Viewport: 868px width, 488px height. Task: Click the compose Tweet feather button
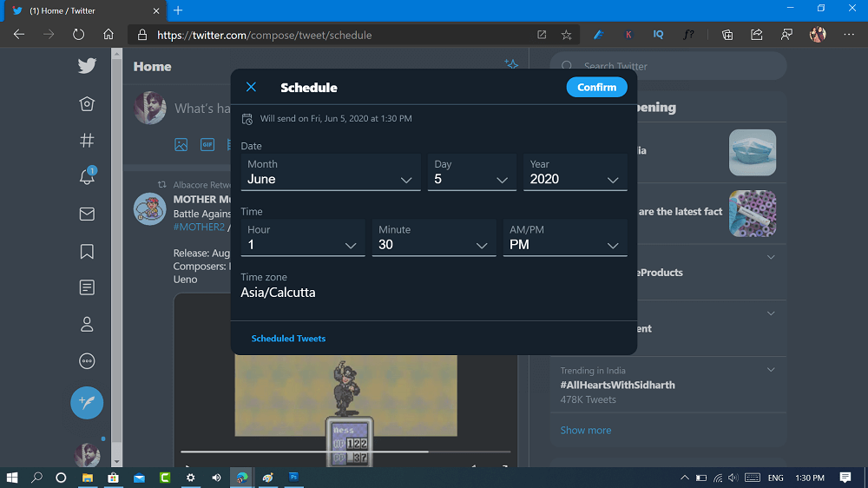point(87,403)
